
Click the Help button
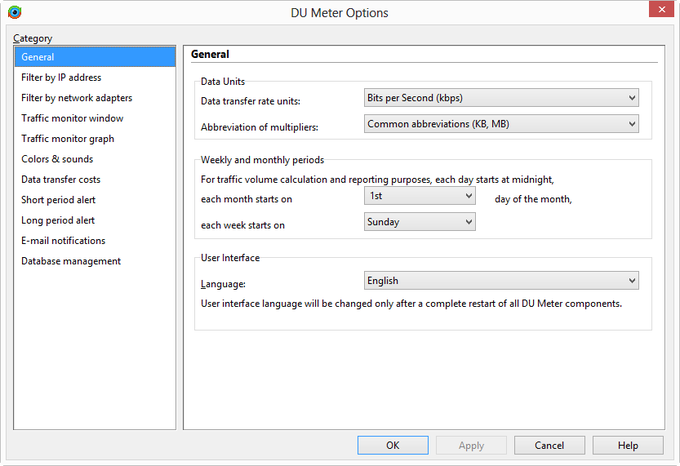point(628,445)
